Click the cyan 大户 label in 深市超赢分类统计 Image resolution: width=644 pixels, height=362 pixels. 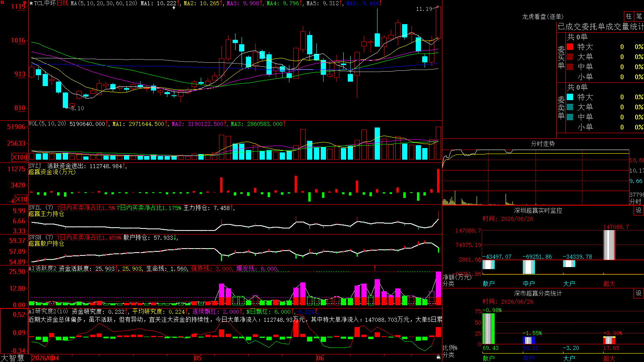pos(569,358)
